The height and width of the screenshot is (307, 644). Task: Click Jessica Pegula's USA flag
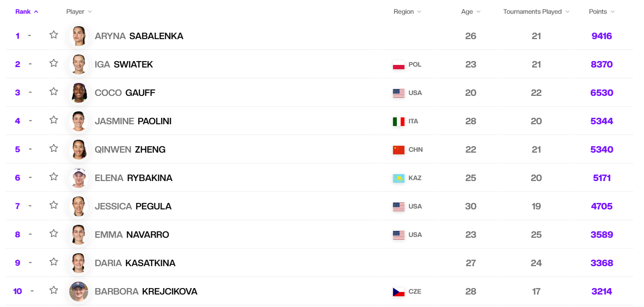(399, 207)
